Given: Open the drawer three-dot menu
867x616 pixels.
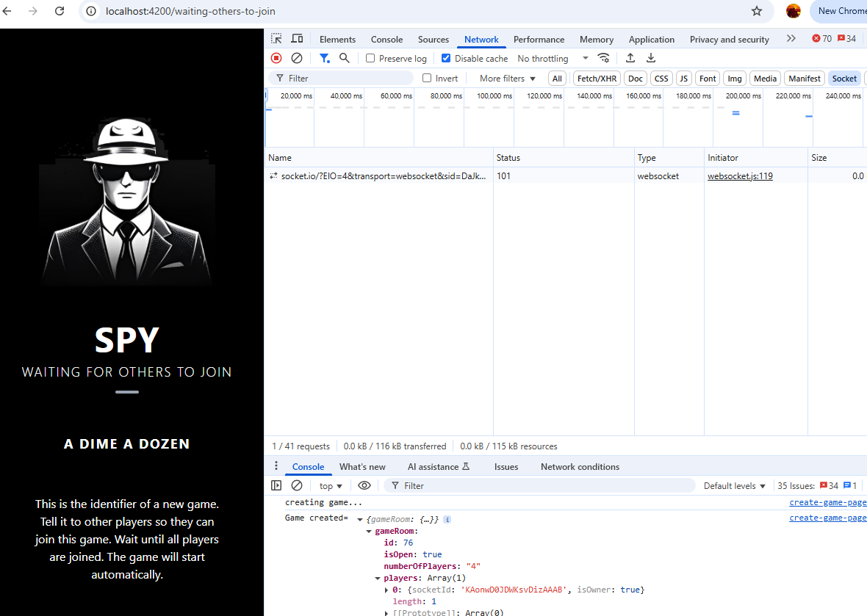Looking at the screenshot, I should click(276, 465).
